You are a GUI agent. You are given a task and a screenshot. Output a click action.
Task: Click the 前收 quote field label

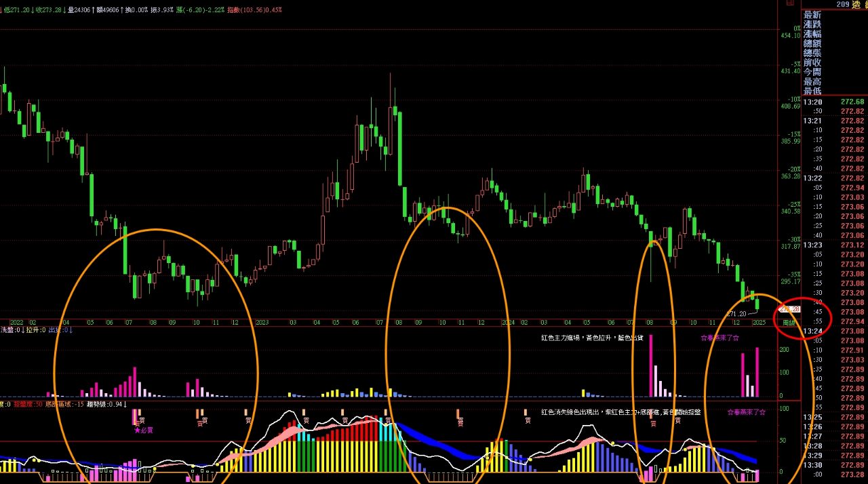tap(812, 62)
